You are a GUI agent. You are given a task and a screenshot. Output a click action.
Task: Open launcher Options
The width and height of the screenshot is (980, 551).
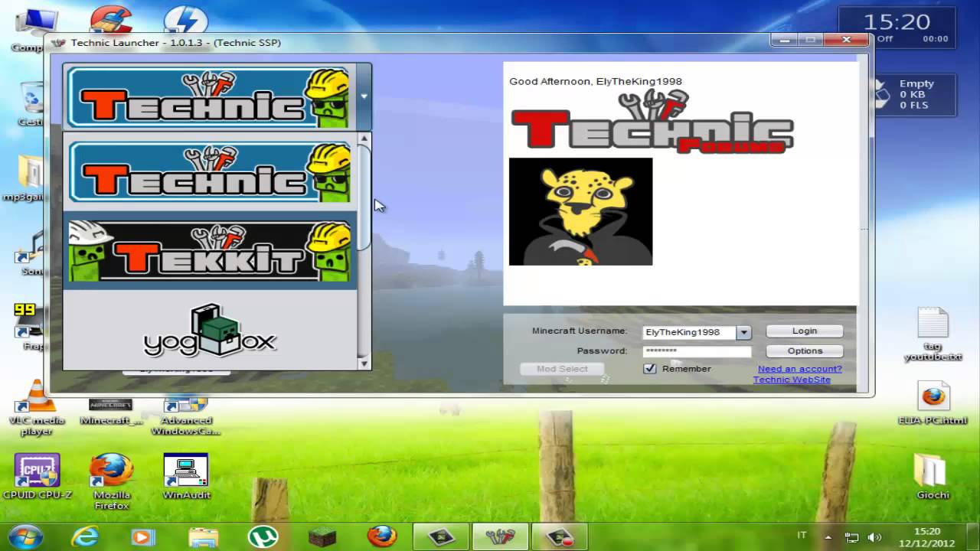(x=805, y=351)
